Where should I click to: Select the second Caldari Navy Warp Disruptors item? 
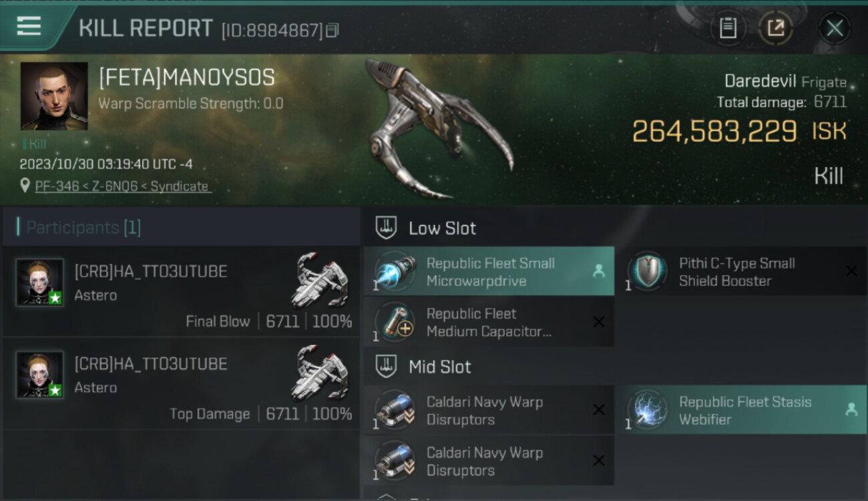click(x=489, y=461)
